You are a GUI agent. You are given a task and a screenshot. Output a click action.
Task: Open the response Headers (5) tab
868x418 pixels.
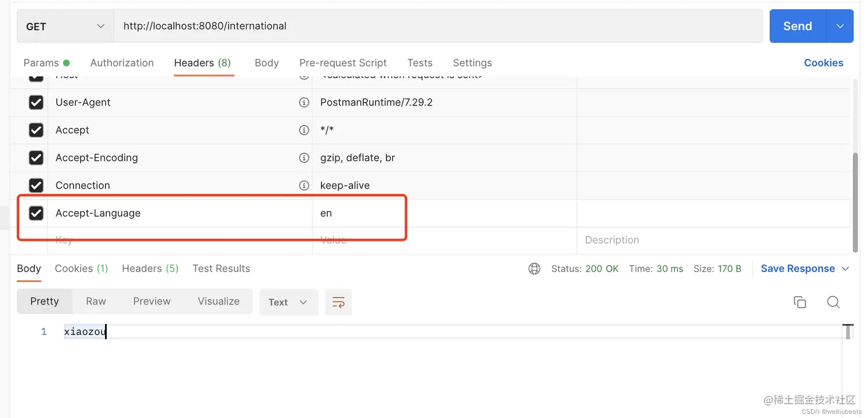pyautogui.click(x=150, y=268)
